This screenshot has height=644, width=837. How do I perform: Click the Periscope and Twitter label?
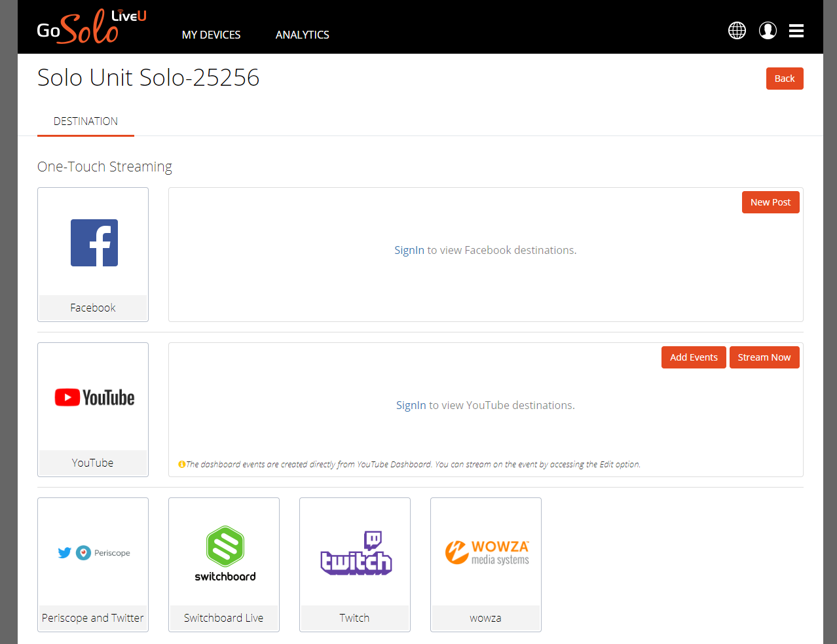coord(93,618)
